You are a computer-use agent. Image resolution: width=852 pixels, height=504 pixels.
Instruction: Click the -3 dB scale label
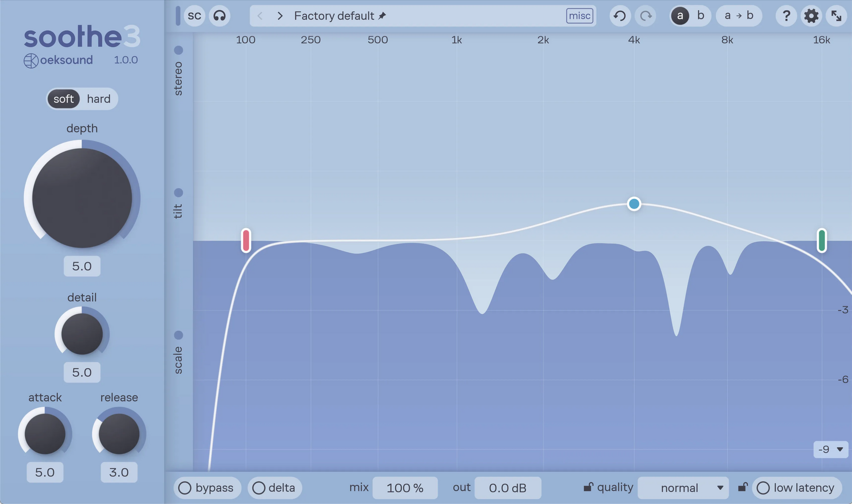click(x=843, y=310)
